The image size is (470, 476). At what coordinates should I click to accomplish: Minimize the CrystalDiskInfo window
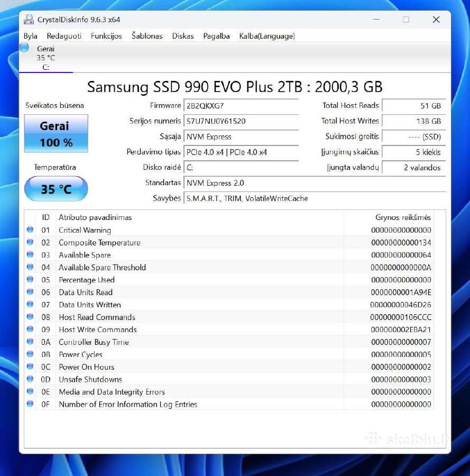(376, 20)
